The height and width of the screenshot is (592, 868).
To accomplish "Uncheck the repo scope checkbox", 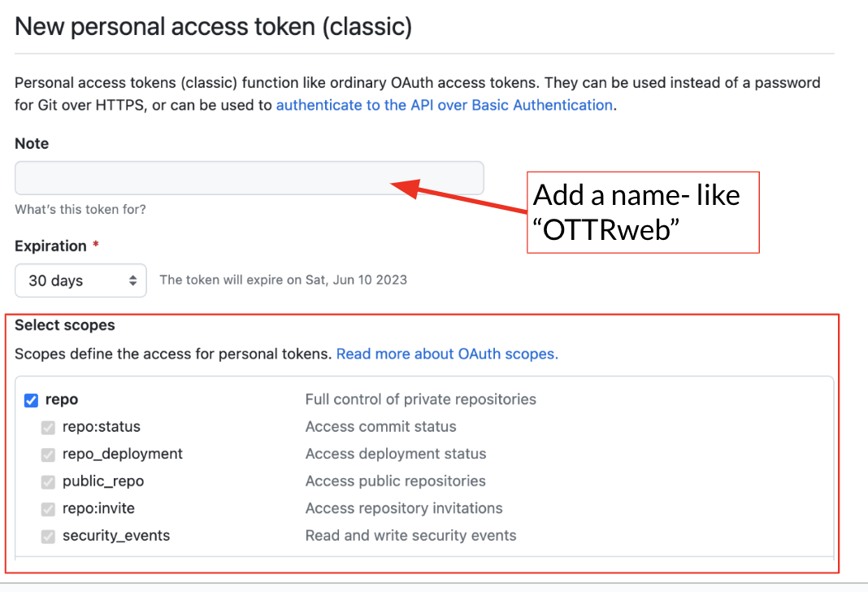I will click(x=31, y=400).
